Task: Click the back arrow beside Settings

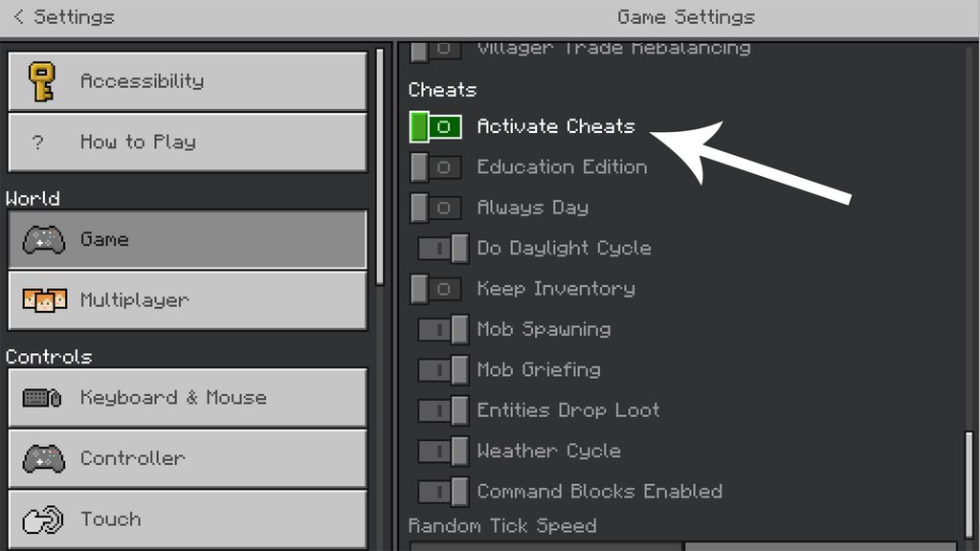Action: (19, 17)
